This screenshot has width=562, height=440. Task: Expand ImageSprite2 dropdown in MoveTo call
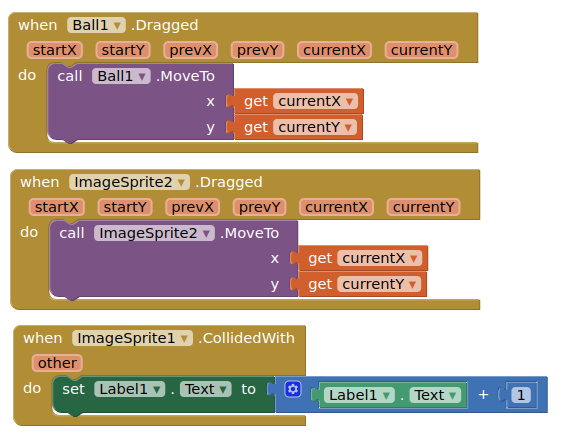pos(154,233)
